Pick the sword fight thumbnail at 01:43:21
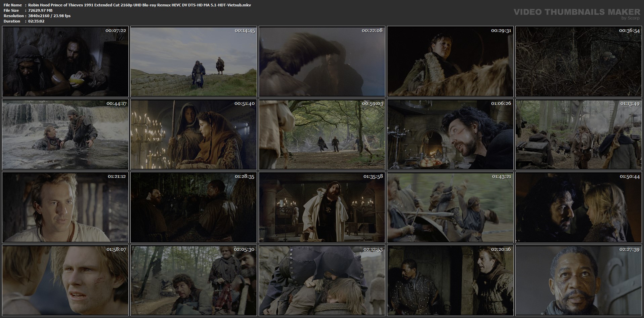Viewport: 644px width, 318px height. coord(450,207)
